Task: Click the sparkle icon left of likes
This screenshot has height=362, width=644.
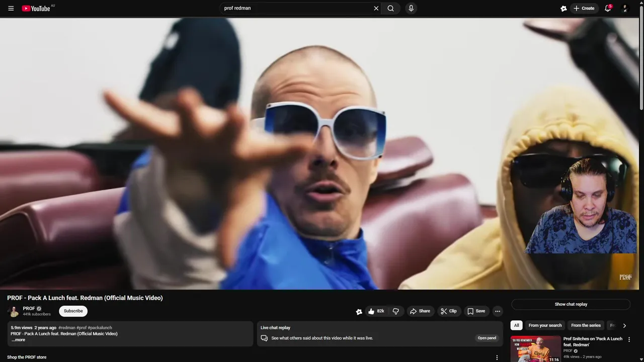Action: click(359, 311)
